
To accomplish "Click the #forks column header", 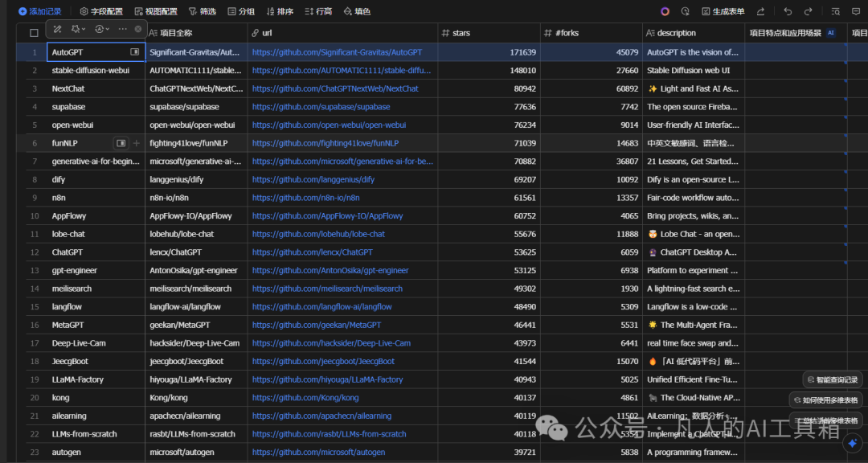I will 592,33.
